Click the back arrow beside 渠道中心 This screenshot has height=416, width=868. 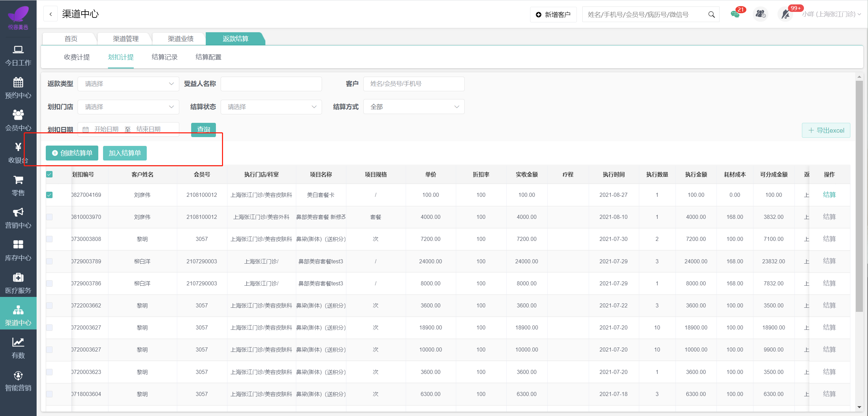(x=51, y=14)
